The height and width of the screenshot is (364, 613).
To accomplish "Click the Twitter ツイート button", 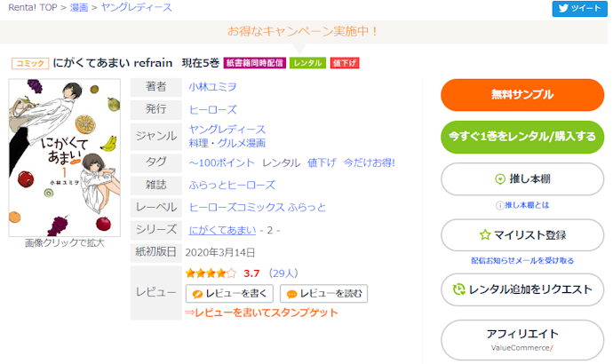I will click(x=579, y=8).
